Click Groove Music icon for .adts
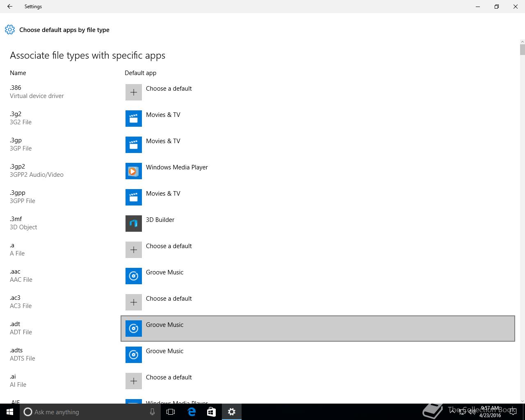 [x=134, y=355]
